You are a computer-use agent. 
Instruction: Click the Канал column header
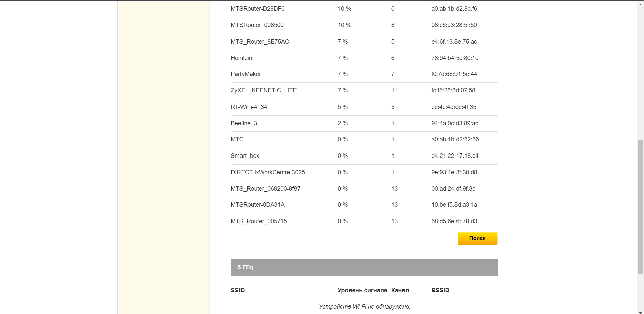(400, 290)
